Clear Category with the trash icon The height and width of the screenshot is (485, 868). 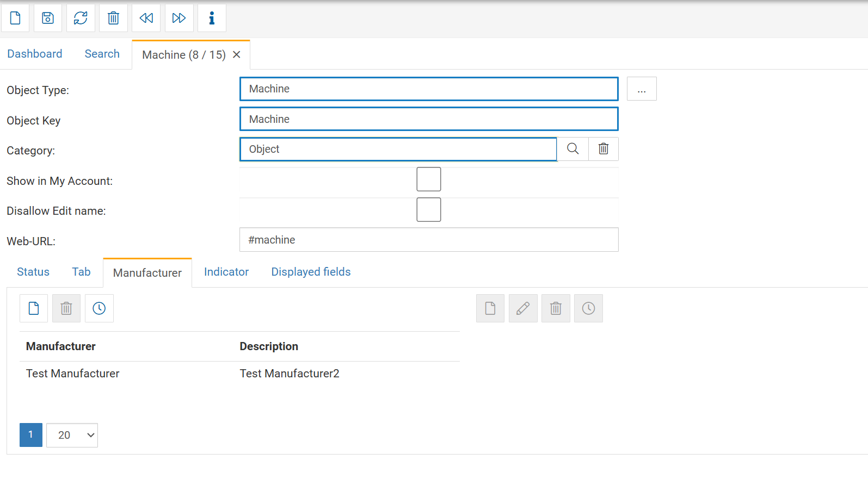(604, 149)
